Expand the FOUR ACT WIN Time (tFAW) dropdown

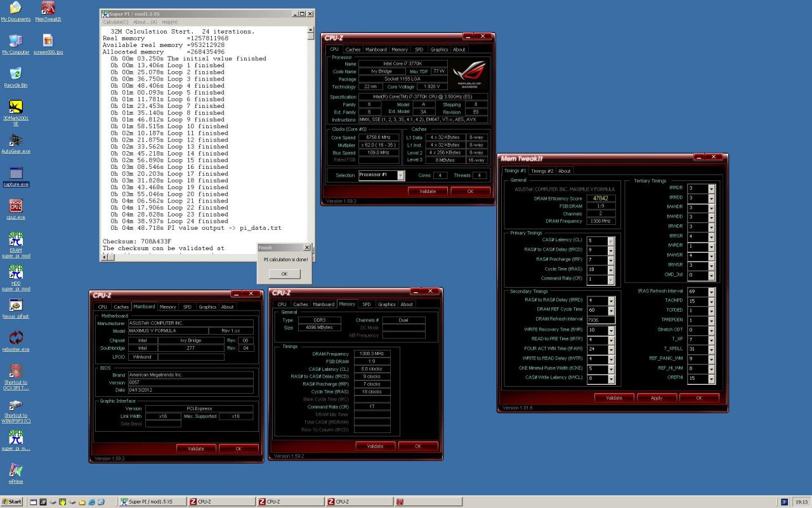610,349
